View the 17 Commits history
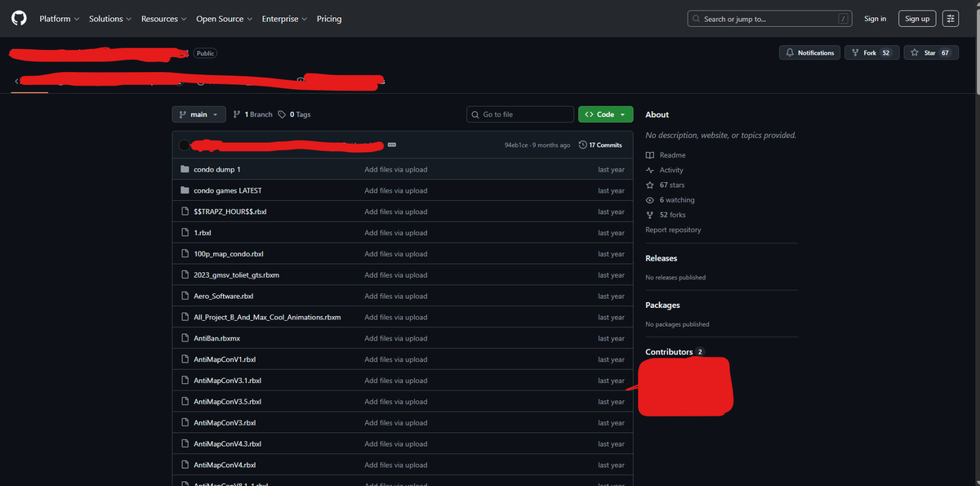This screenshot has height=486, width=980. coord(600,145)
